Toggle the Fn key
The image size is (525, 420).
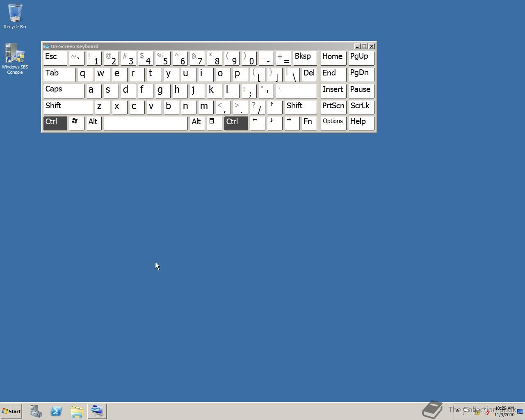pyautogui.click(x=309, y=123)
